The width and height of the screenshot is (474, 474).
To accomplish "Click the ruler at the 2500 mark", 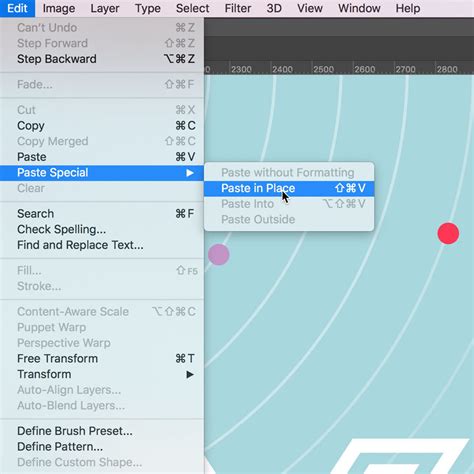I will [x=323, y=69].
